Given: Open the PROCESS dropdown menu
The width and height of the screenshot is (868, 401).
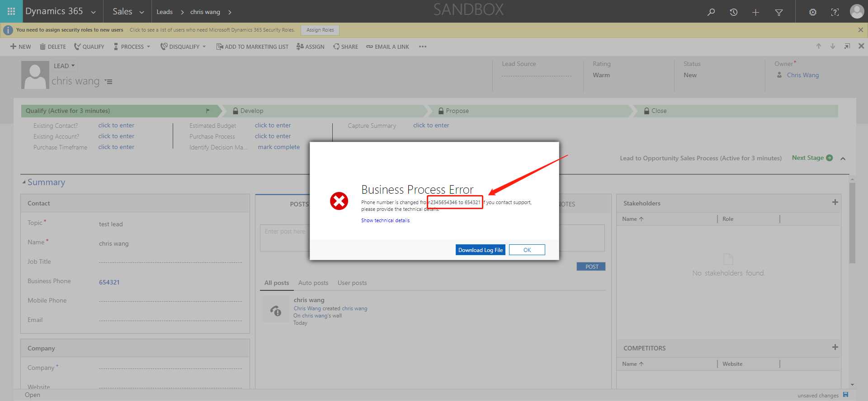Looking at the screenshot, I should (132, 47).
